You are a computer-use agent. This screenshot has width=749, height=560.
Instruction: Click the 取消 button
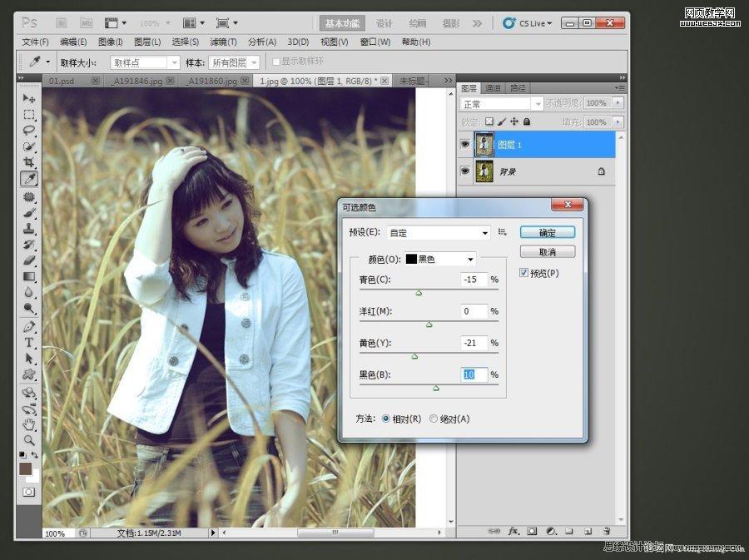point(548,252)
